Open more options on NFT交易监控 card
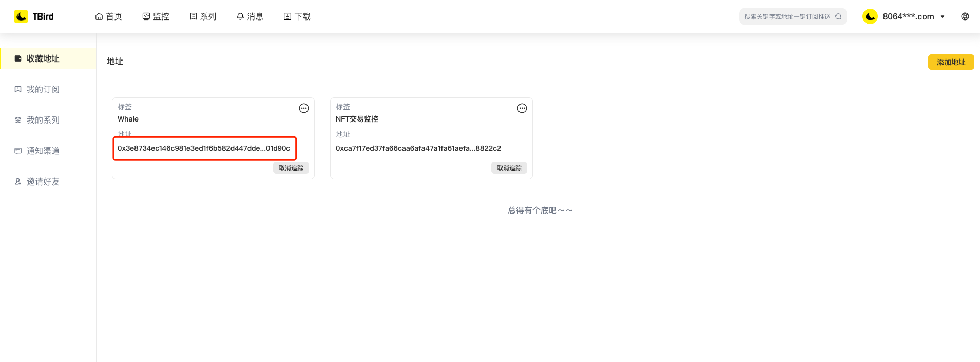This screenshot has width=980, height=362. click(x=522, y=108)
